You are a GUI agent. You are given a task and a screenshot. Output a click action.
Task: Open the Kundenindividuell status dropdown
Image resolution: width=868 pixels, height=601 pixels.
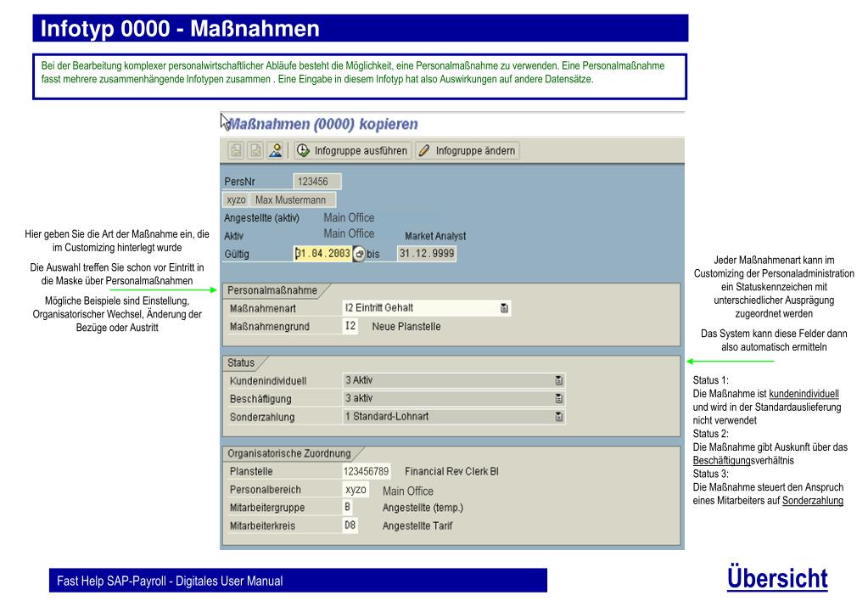558,380
